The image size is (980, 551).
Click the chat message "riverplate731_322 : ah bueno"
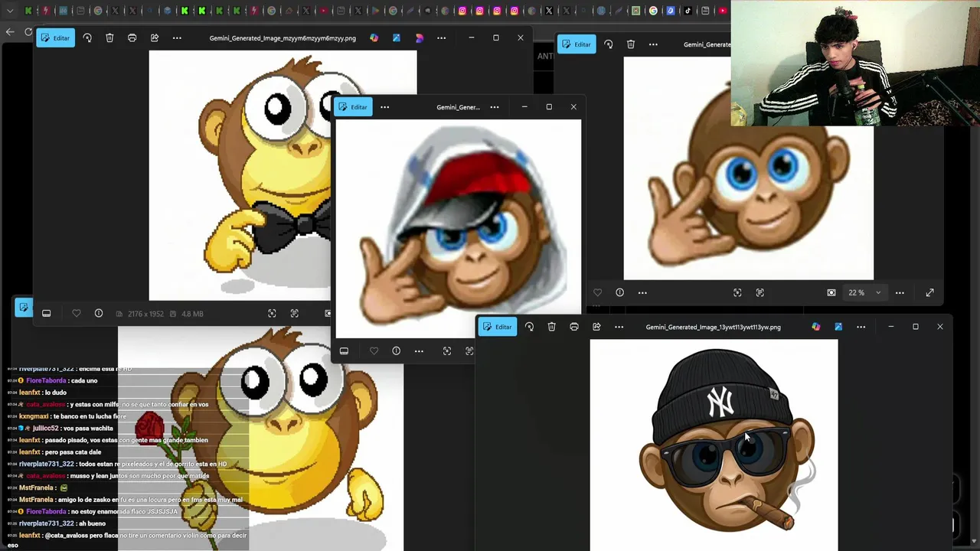[62, 523]
